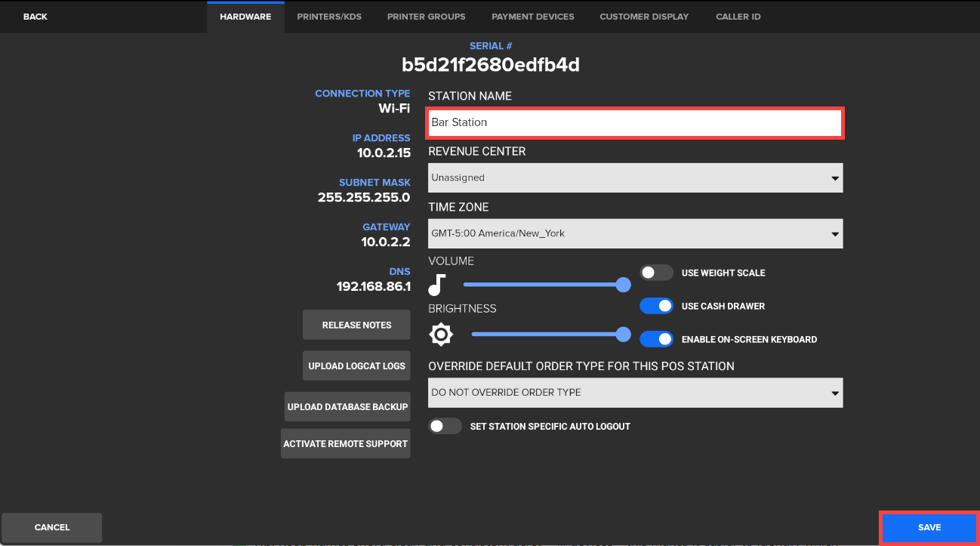The image size is (980, 546).
Task: Select the Customer Display tab
Action: [644, 17]
